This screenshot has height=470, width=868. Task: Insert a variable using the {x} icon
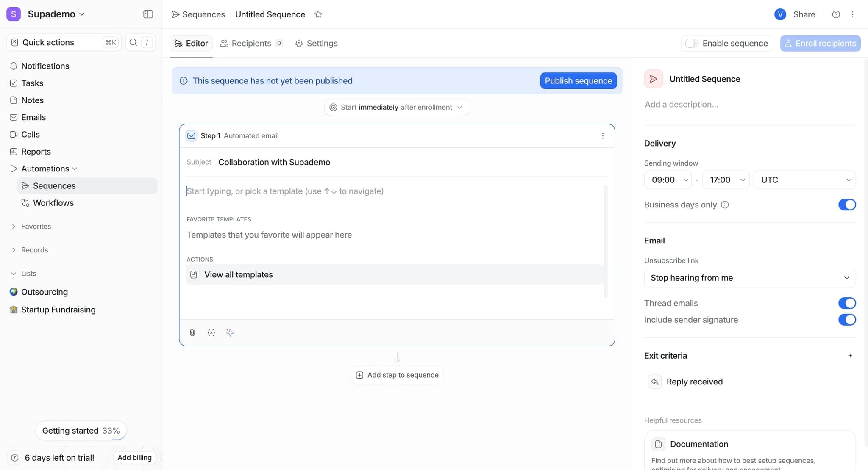(x=211, y=333)
